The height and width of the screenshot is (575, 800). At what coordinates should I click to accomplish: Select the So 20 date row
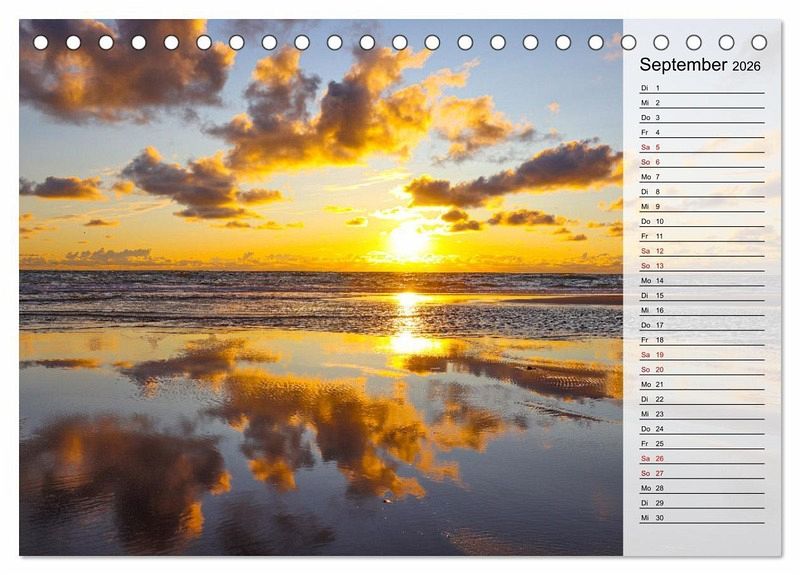pyautogui.click(x=701, y=369)
